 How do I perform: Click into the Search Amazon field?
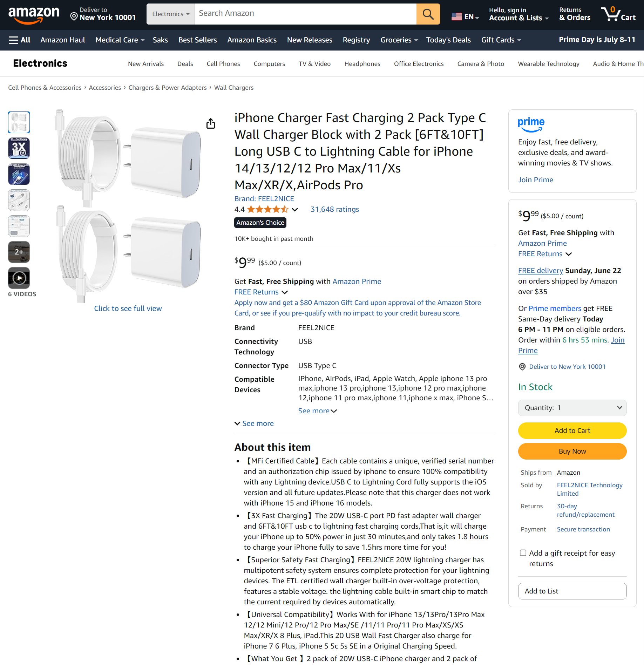click(x=305, y=14)
